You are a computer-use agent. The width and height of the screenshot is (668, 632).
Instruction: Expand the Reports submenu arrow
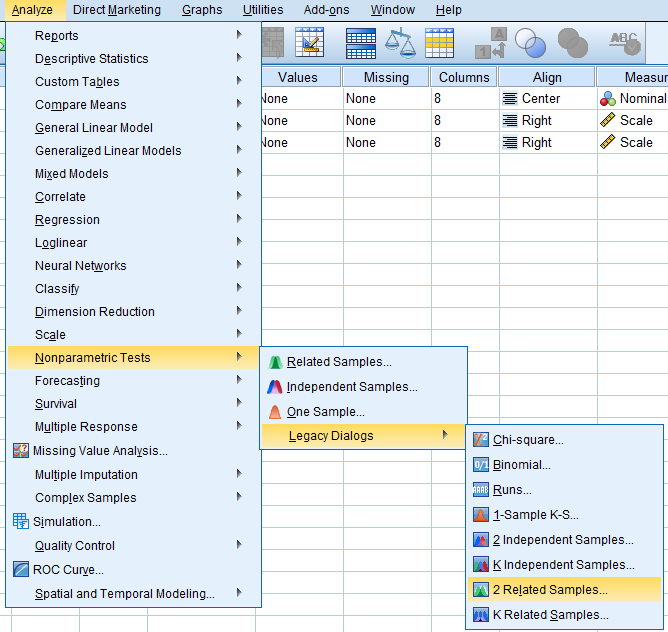pos(239,35)
